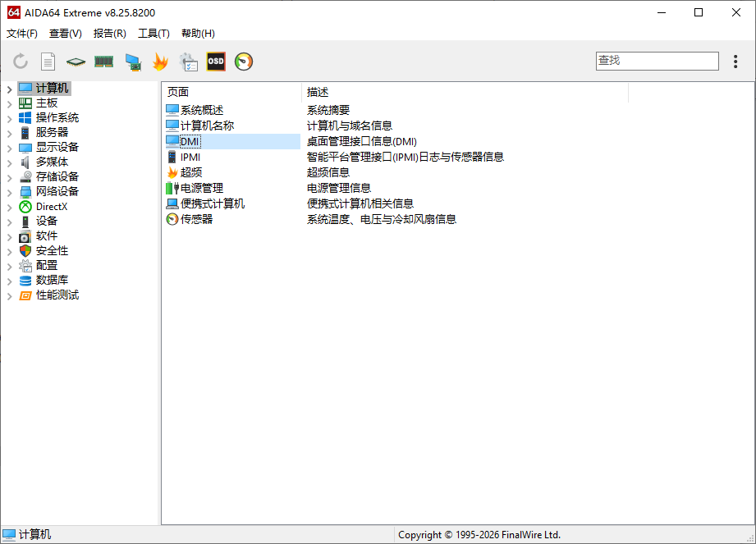Click the CPU chip toolbar icon
Screen dimensions: 756x544
pyautogui.click(x=75, y=61)
